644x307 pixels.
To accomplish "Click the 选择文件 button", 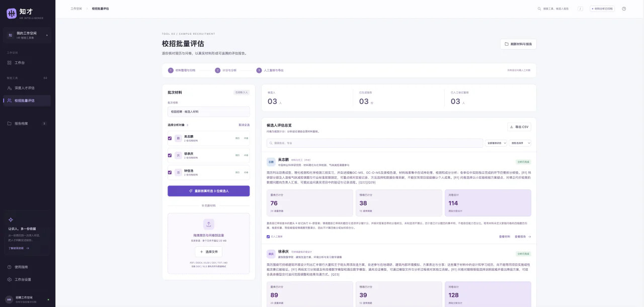I will pyautogui.click(x=208, y=252).
